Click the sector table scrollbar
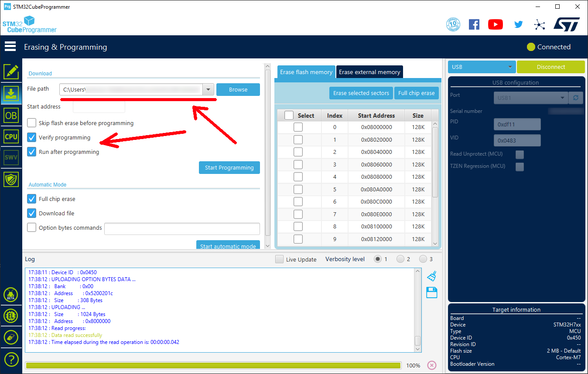 coord(435,162)
